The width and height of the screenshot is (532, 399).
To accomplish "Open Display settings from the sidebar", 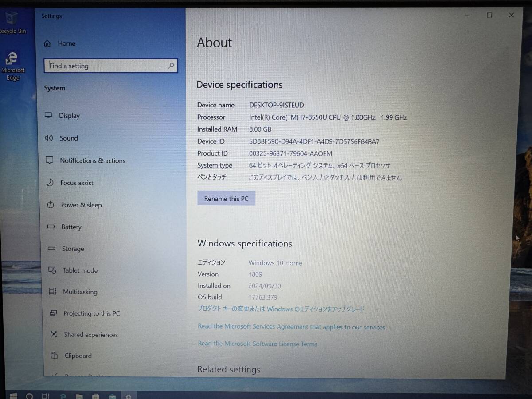I will (70, 115).
